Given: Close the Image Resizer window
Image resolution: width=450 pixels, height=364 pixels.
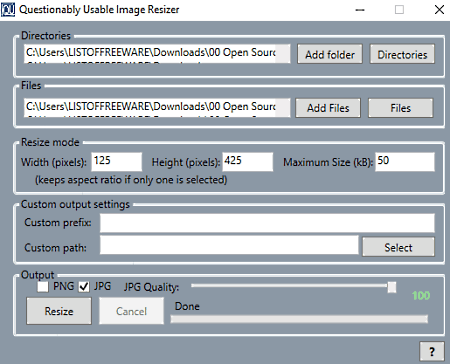Looking at the screenshot, I should coord(439,10).
